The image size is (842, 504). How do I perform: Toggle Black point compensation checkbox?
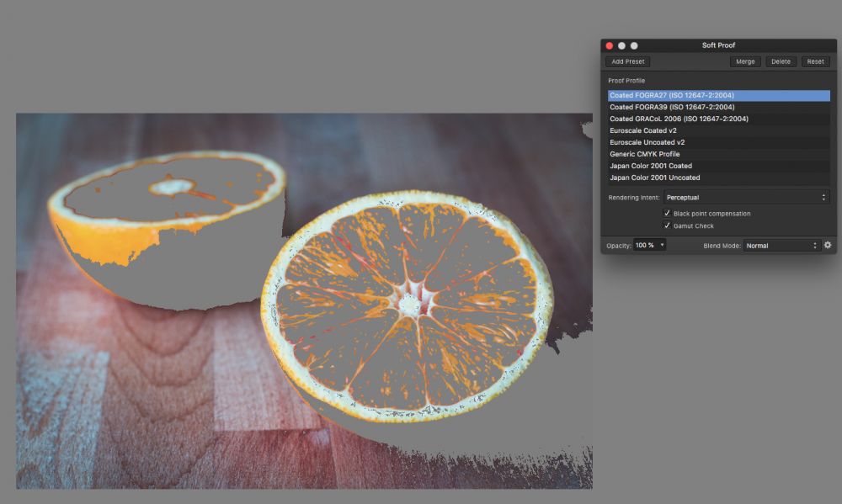(x=667, y=214)
